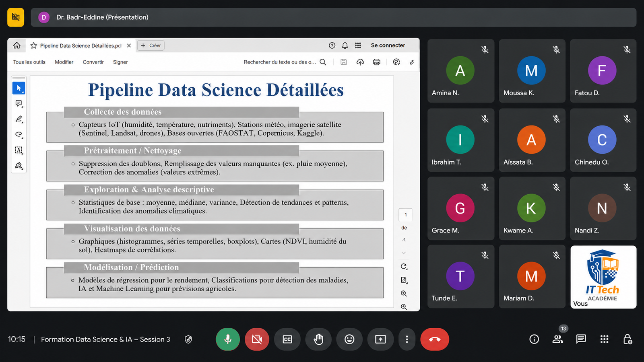Select the text box tool

click(19, 150)
